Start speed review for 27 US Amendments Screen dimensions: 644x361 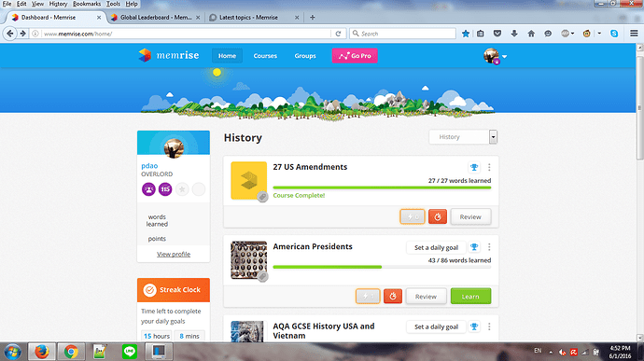tap(412, 216)
